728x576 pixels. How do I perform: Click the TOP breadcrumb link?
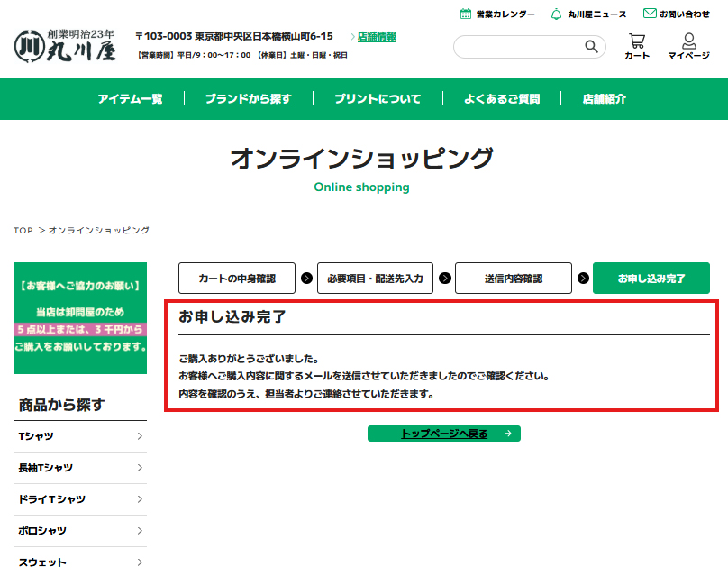coord(23,231)
